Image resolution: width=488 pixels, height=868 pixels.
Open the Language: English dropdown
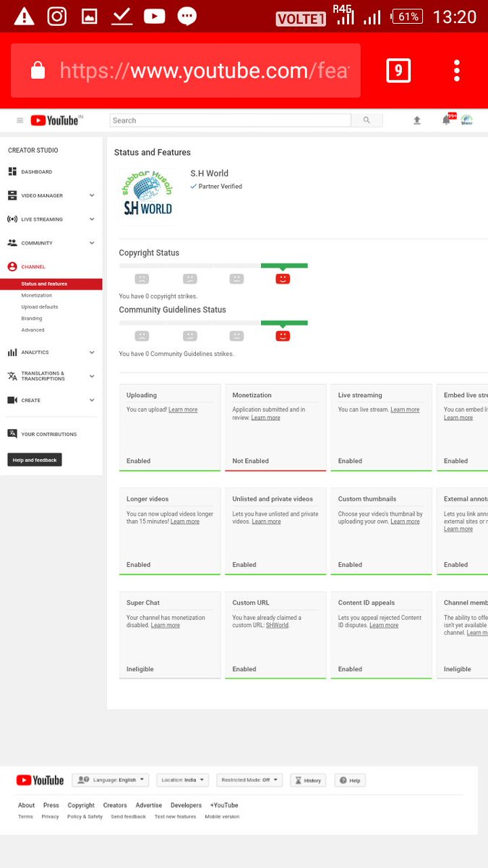(110, 780)
